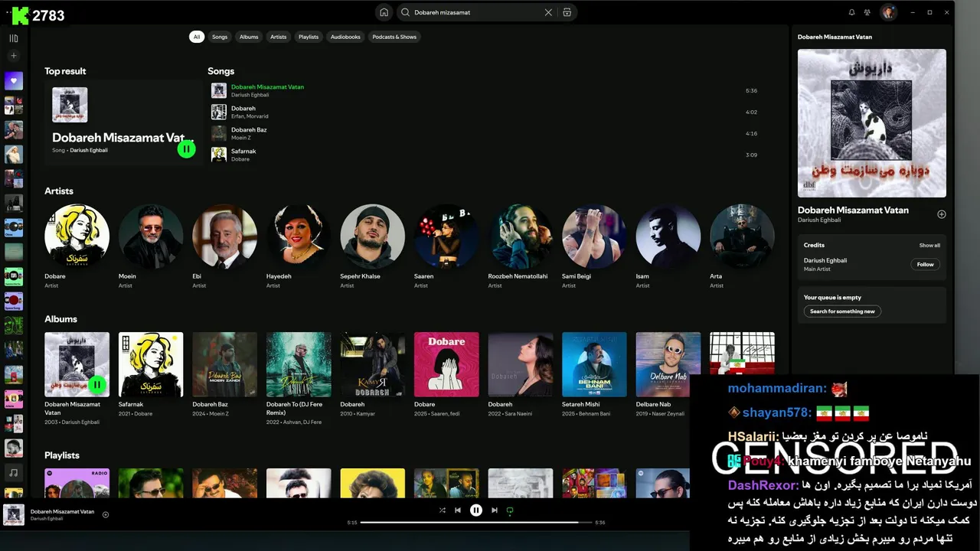Image resolution: width=980 pixels, height=551 pixels.
Task: Open Dariush Eghbali link under panel title
Action: click(x=819, y=220)
